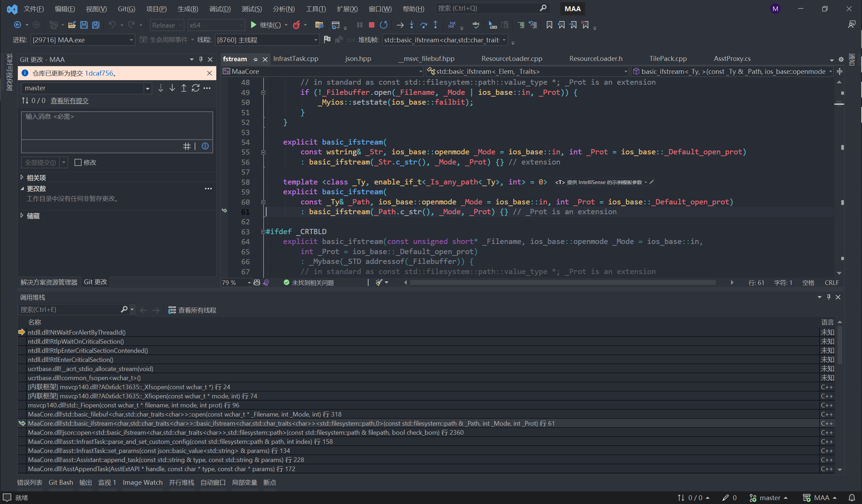
Task: Click the 1dcaf756 commit link
Action: (99, 73)
